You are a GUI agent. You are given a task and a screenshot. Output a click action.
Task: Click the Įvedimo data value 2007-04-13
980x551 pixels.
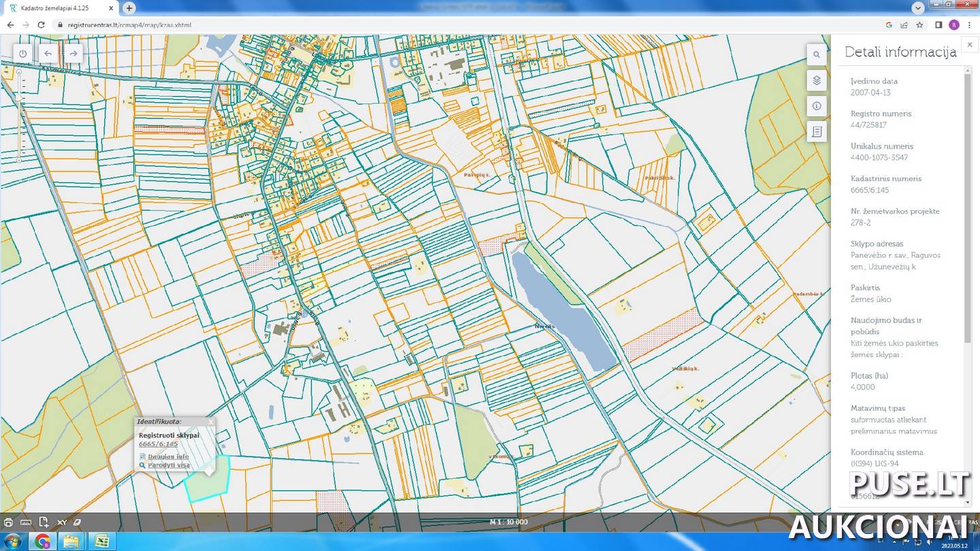click(x=870, y=93)
